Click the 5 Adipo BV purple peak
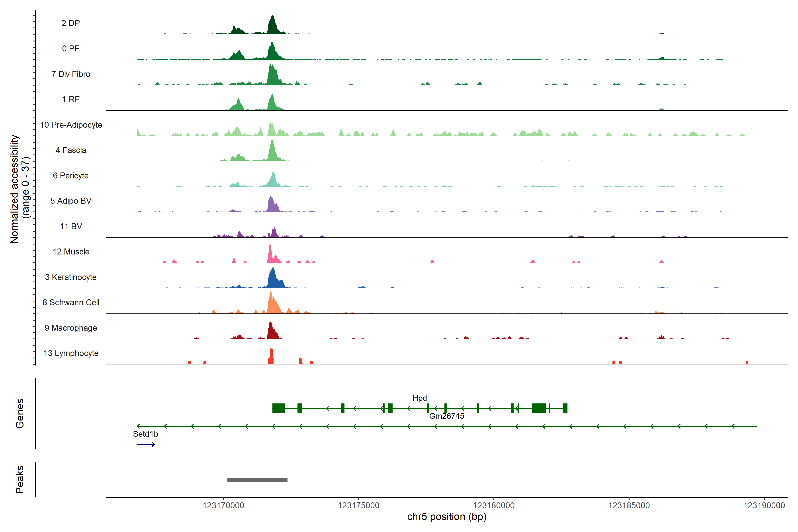Viewport: 798px width, 532px height. [x=272, y=205]
